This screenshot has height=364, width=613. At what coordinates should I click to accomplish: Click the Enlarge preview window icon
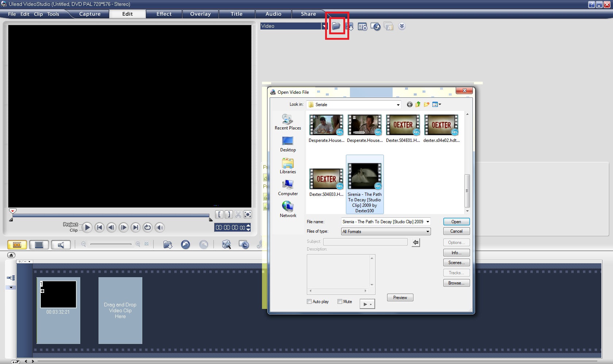[247, 214]
